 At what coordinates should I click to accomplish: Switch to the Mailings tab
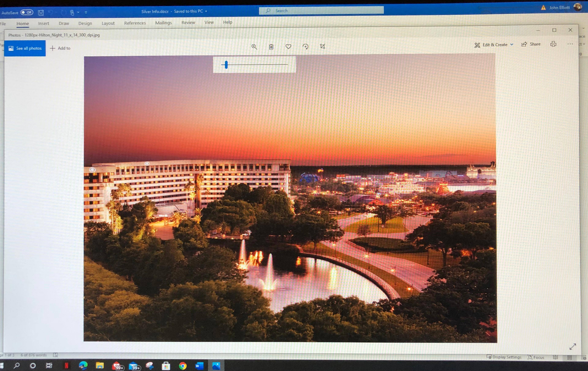(x=163, y=23)
